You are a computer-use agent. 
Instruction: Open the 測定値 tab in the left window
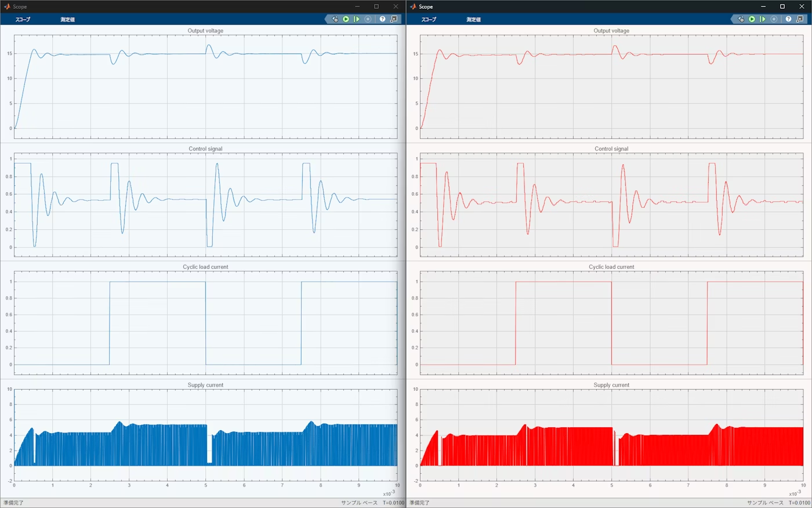67,20
